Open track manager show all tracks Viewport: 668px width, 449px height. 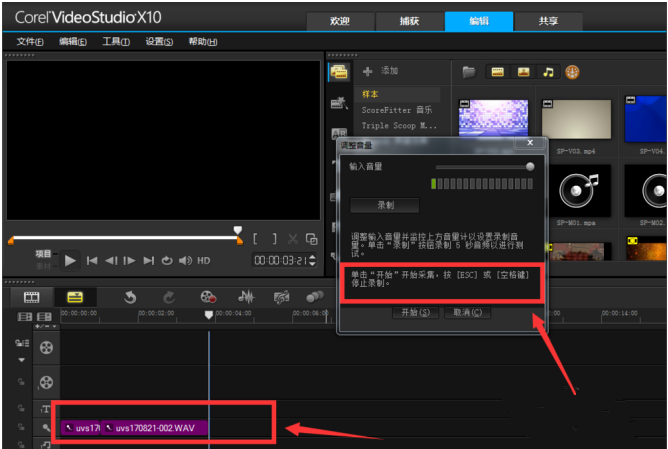pyautogui.click(x=24, y=317)
